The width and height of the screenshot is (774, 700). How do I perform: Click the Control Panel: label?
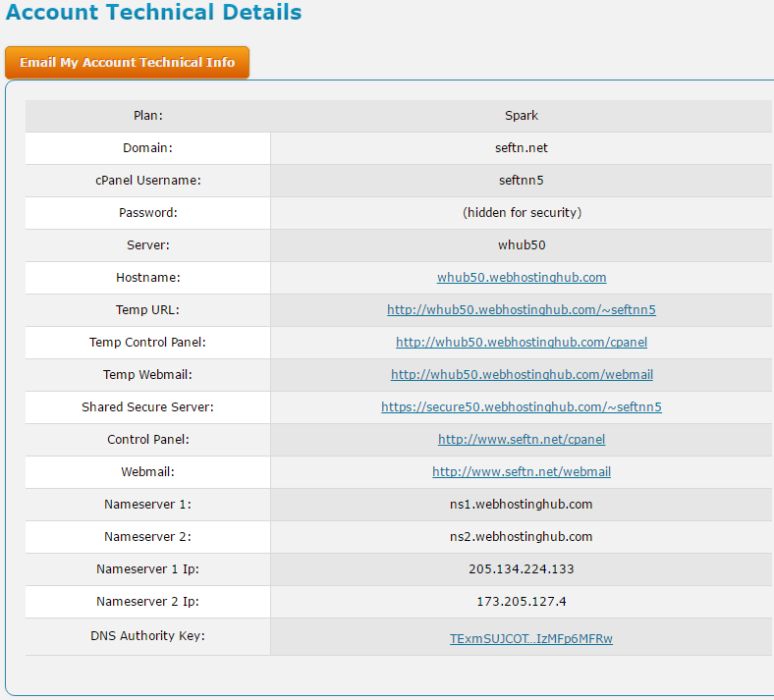tap(148, 439)
